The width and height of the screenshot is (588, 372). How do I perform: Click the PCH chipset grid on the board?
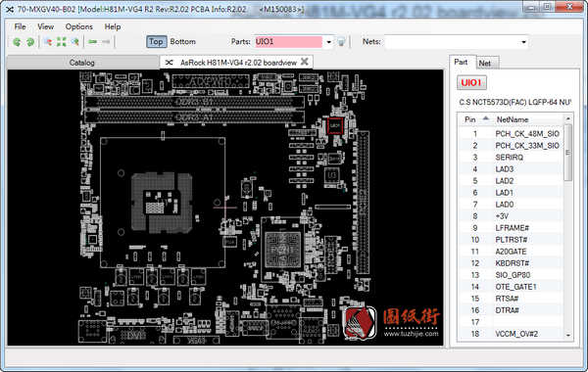[283, 251]
